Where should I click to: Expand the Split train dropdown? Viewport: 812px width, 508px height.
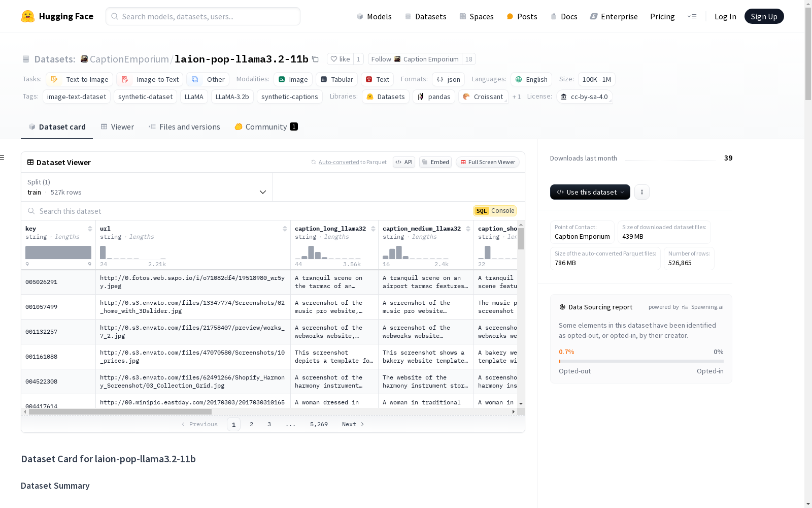pyautogui.click(x=147, y=187)
